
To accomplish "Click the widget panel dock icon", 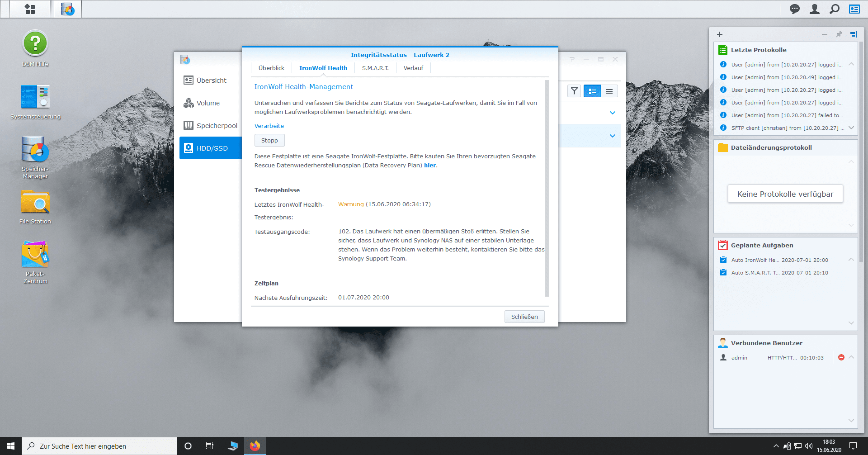I will pyautogui.click(x=854, y=34).
